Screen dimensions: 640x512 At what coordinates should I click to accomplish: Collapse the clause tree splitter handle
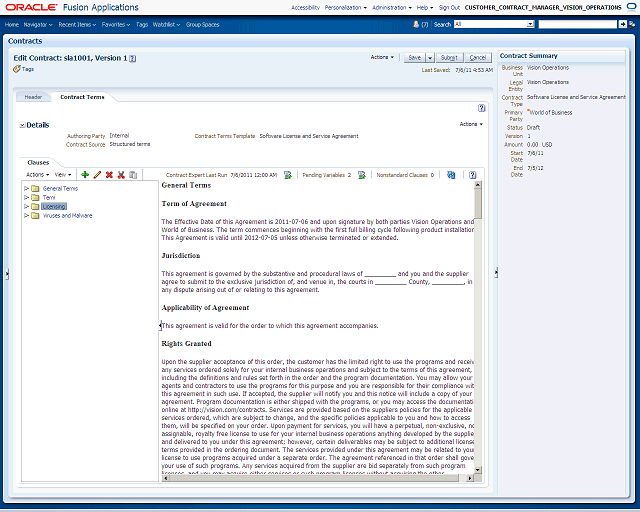160,325
